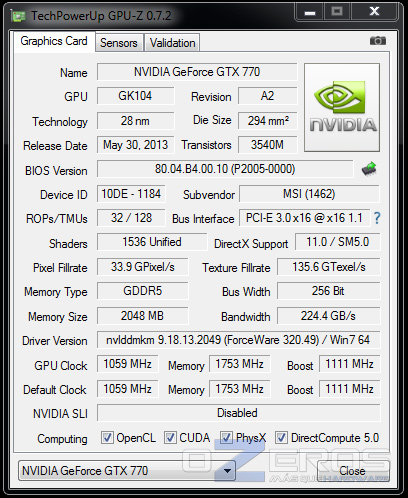Image resolution: width=408 pixels, height=498 pixels.
Task: Click the Bus Interface question mark
Action: pyautogui.click(x=377, y=218)
